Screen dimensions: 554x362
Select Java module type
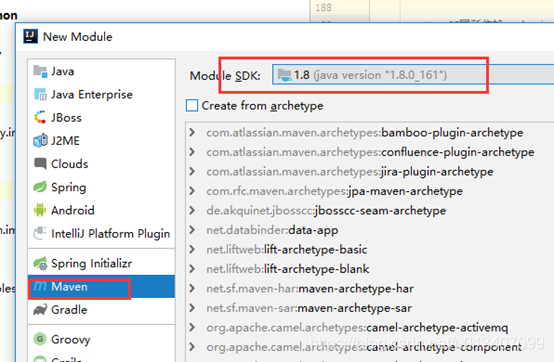click(x=101, y=71)
